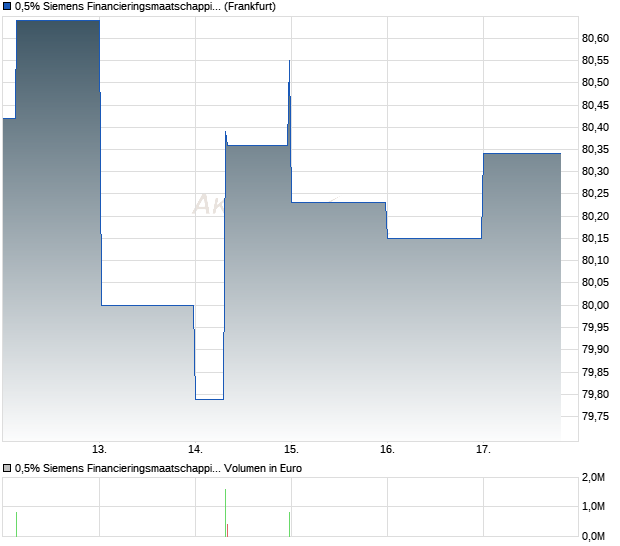620x546 pixels.
Task: Click the y-axis value '80,30'
Action: pos(595,172)
